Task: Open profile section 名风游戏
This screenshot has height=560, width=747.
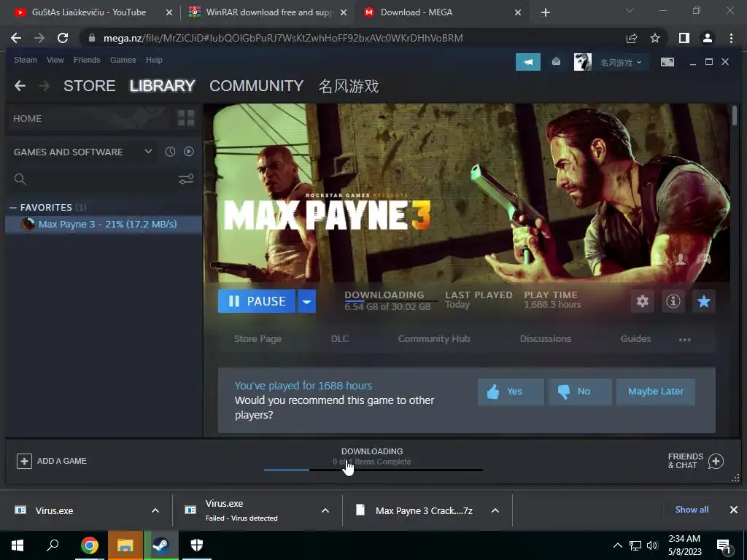Action: pos(349,86)
